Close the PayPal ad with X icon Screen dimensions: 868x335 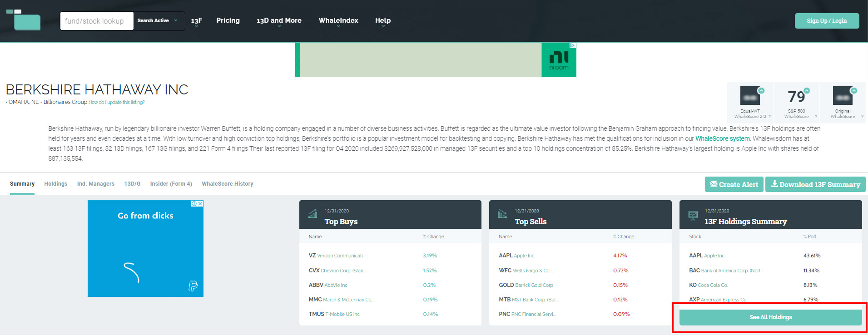pos(200,203)
